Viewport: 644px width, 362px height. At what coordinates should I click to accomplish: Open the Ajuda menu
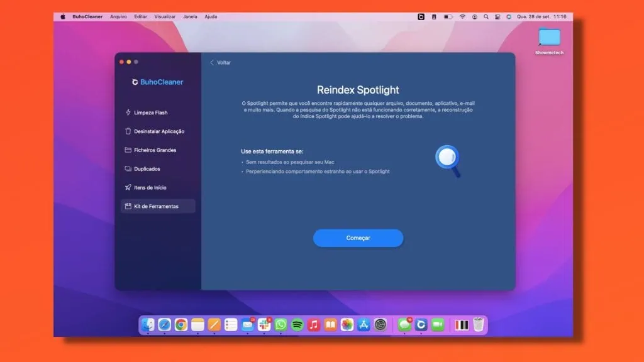211,17
